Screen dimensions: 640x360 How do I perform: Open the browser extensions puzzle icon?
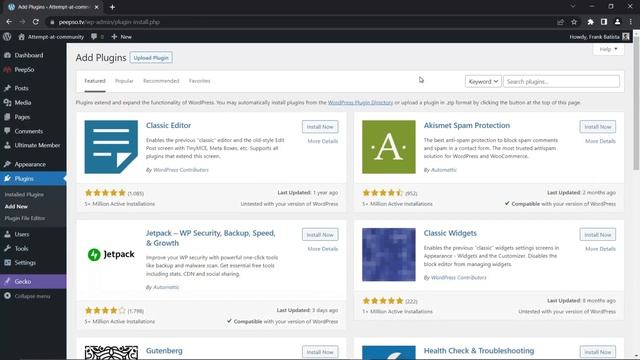coord(590,22)
